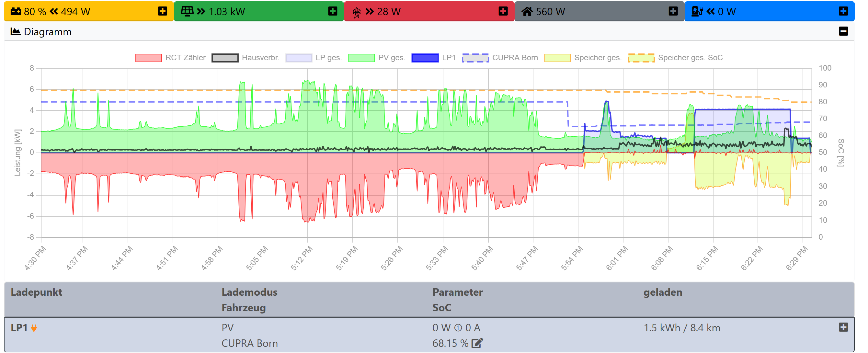Image resolution: width=868 pixels, height=353 pixels.
Task: Click the CUPRA Born vehicle name
Action: tap(249, 343)
